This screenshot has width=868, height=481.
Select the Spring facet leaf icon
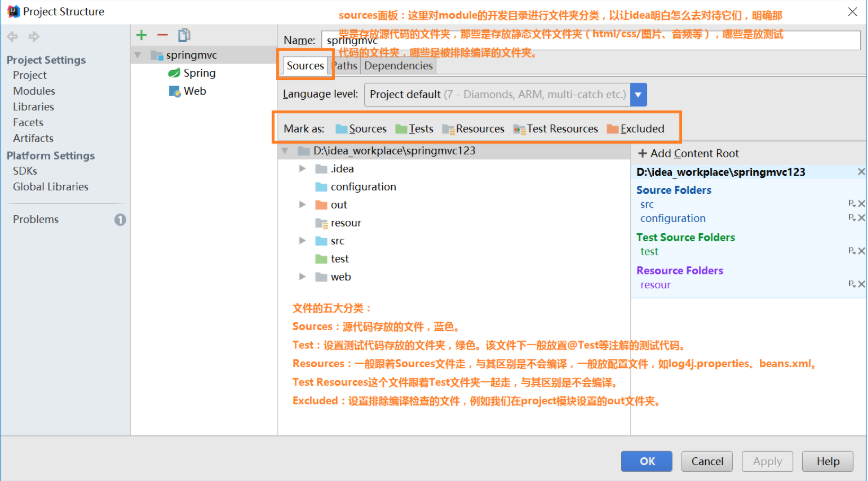174,73
